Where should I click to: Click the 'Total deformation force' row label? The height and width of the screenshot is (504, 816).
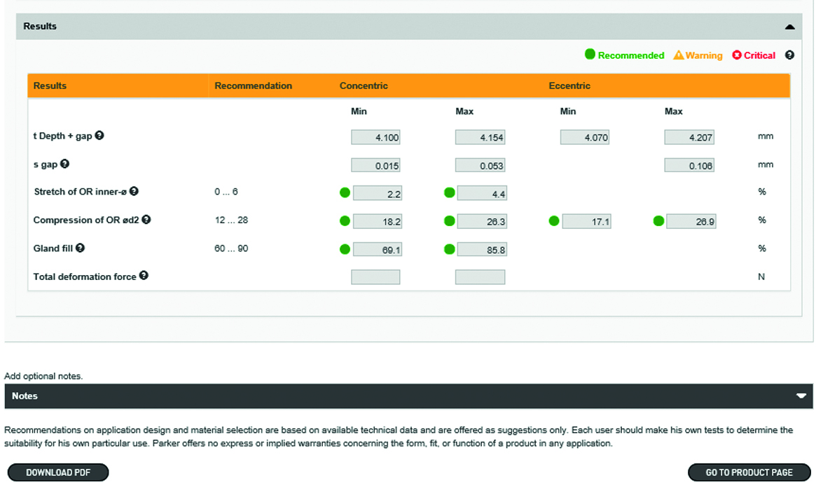click(85, 276)
